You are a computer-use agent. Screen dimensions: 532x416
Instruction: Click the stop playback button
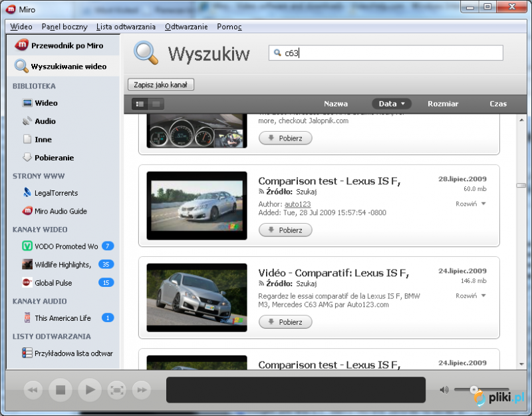coord(61,390)
